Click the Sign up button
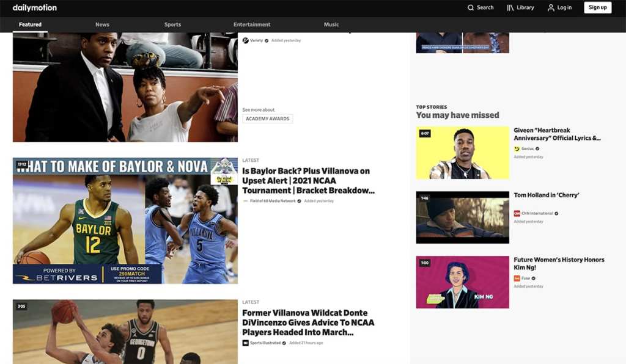This screenshot has width=626, height=364. pos(598,7)
